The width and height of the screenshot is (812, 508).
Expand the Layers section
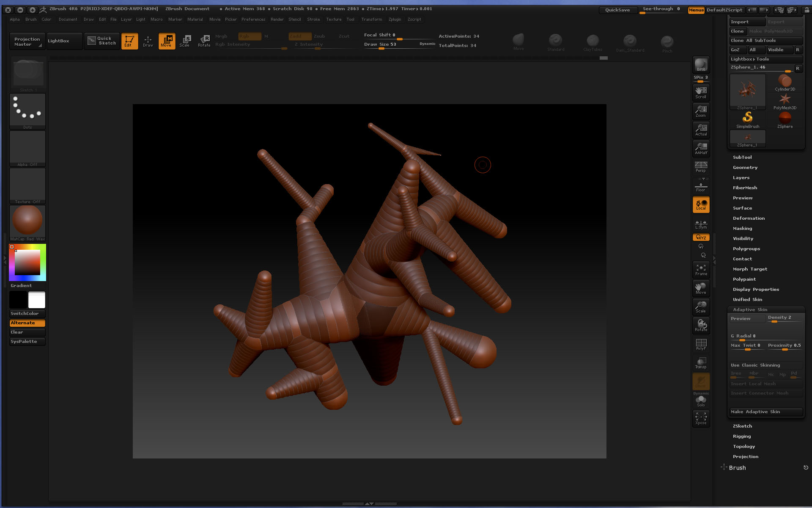[741, 177]
